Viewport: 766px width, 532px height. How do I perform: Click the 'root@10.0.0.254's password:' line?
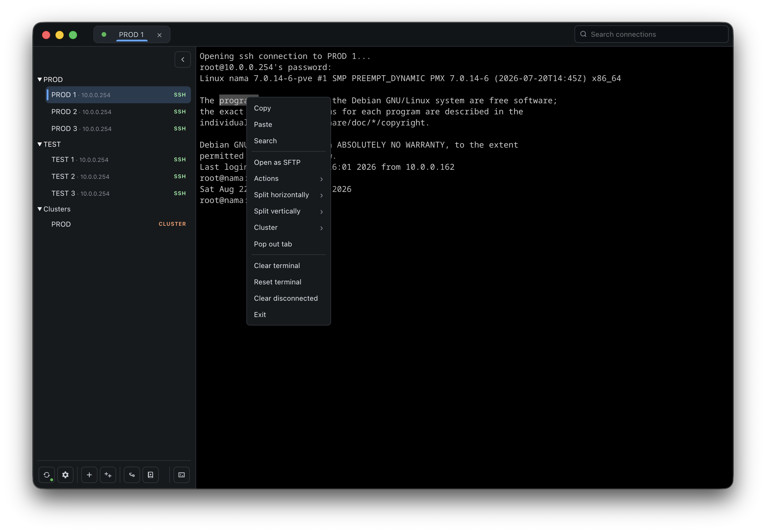point(265,67)
